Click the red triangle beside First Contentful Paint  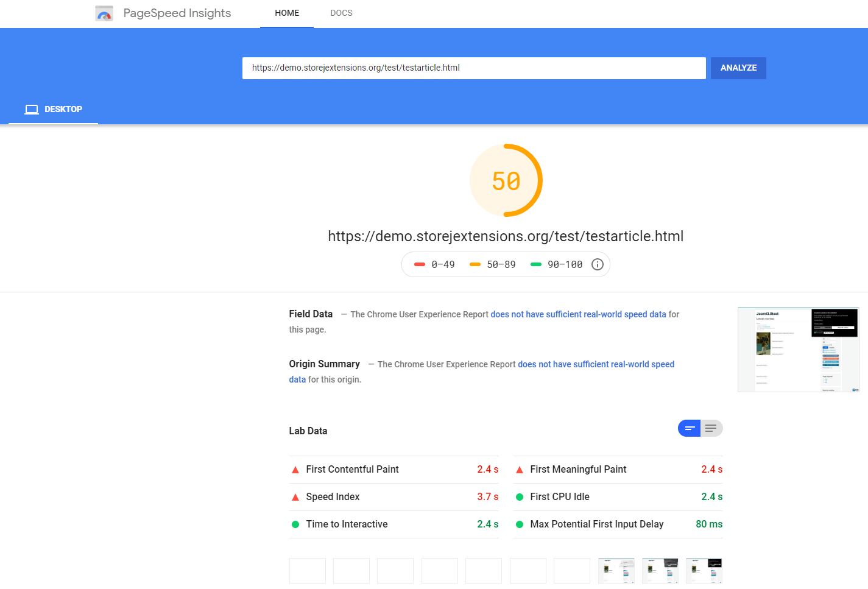coord(295,470)
